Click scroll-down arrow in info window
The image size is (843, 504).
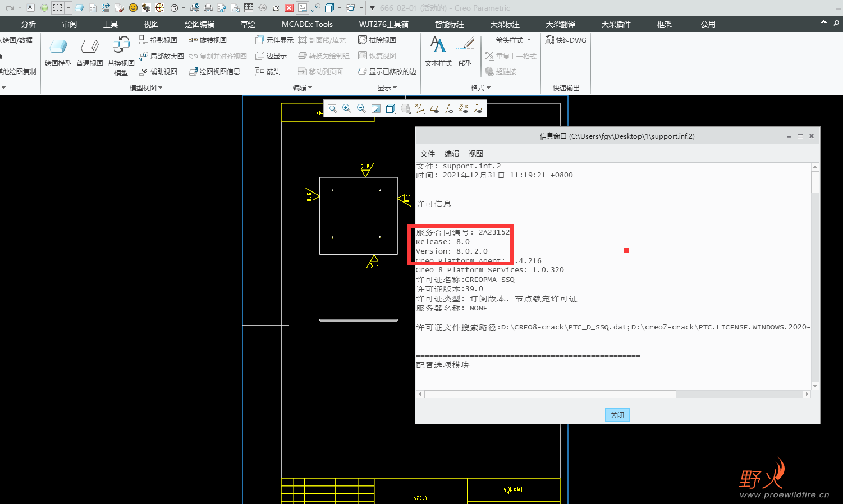coord(815,386)
